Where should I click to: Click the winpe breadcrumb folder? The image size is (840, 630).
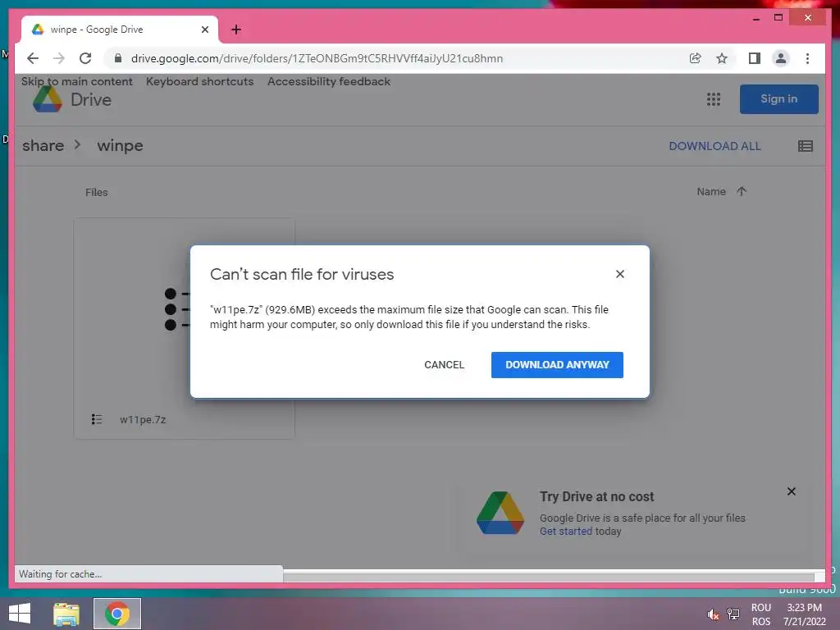[x=120, y=146]
